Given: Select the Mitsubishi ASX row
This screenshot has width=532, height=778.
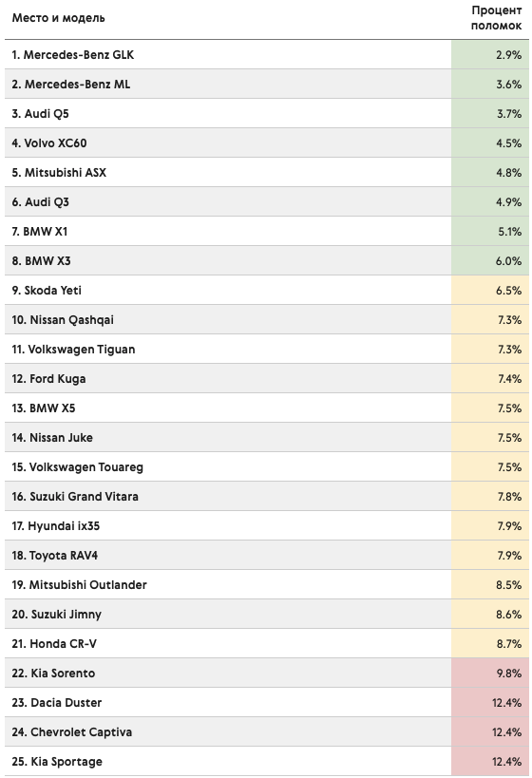Looking at the screenshot, I should 267,172.
